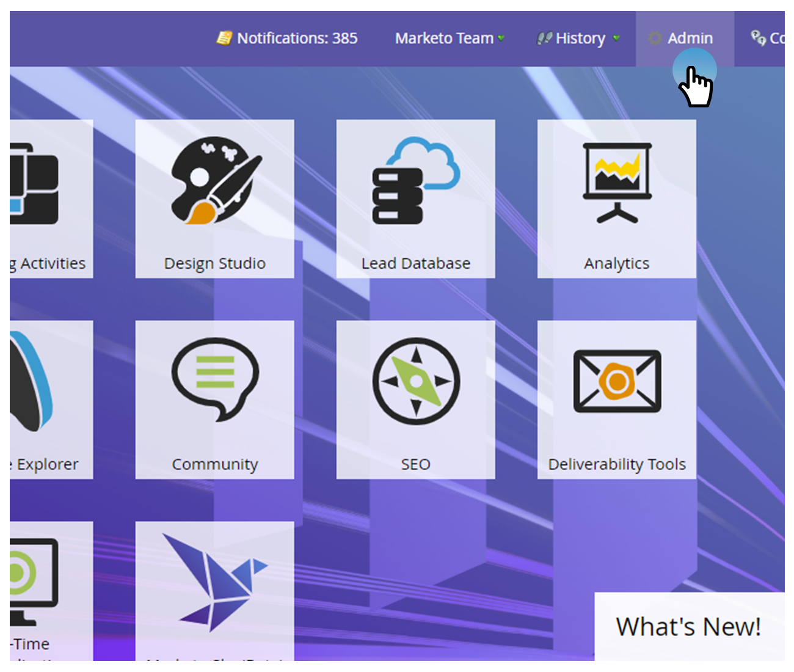Image resolution: width=794 pixels, height=672 pixels.
Task: Open the SEO compass icon
Action: click(x=416, y=381)
